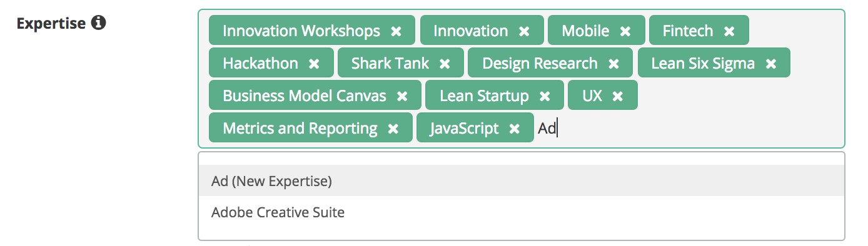The image size is (868, 246).
Task: Select the 'Ad (New Expertise)' suggestion
Action: 522,181
